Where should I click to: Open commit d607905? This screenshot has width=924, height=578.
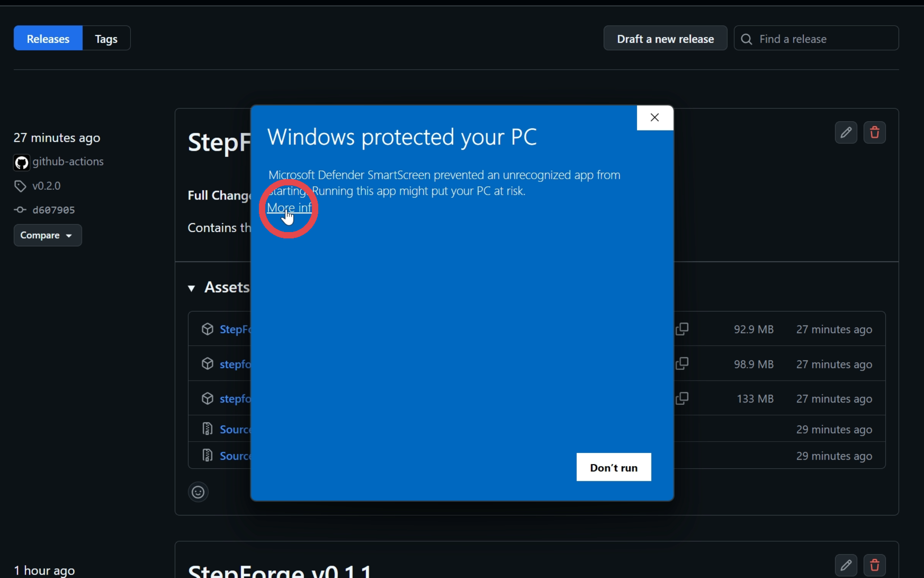pyautogui.click(x=54, y=210)
